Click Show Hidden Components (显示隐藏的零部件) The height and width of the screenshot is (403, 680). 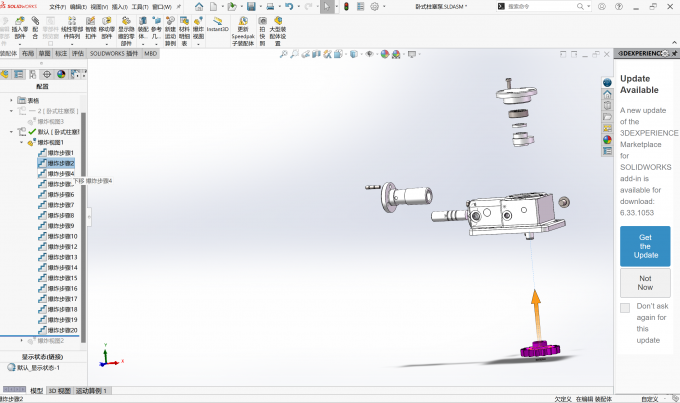click(126, 31)
